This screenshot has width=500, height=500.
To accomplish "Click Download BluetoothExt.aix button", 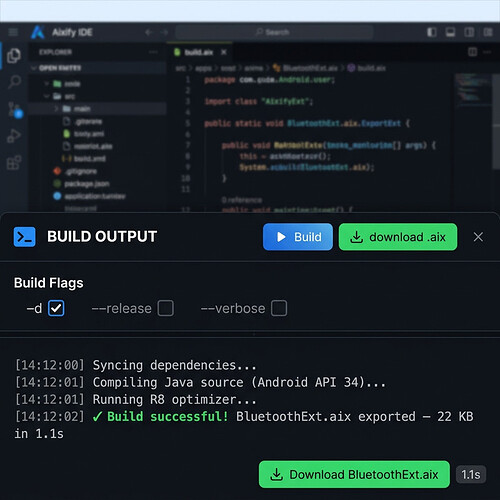I will tap(354, 474).
